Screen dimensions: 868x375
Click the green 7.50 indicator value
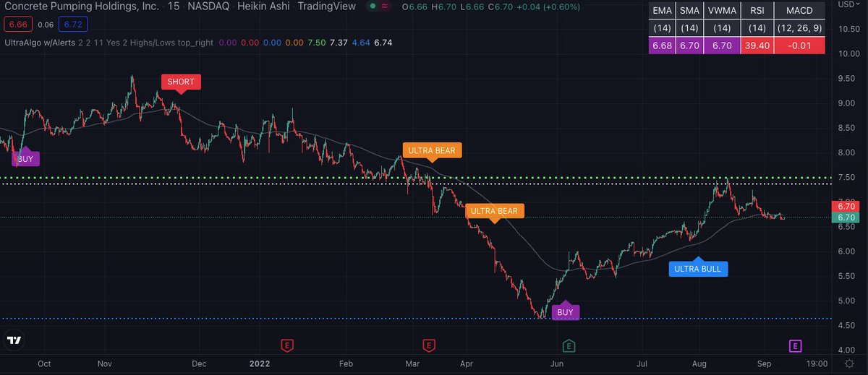[x=316, y=43]
